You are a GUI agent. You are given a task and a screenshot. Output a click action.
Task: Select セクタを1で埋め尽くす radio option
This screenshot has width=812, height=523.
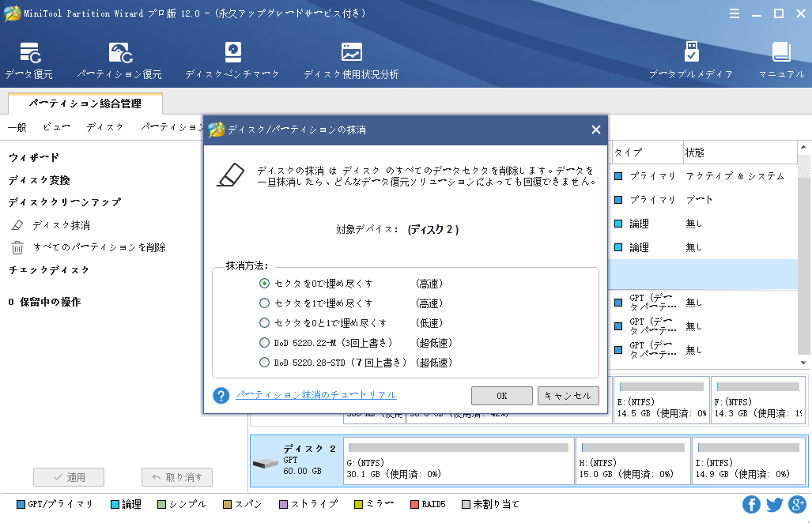[x=265, y=303]
